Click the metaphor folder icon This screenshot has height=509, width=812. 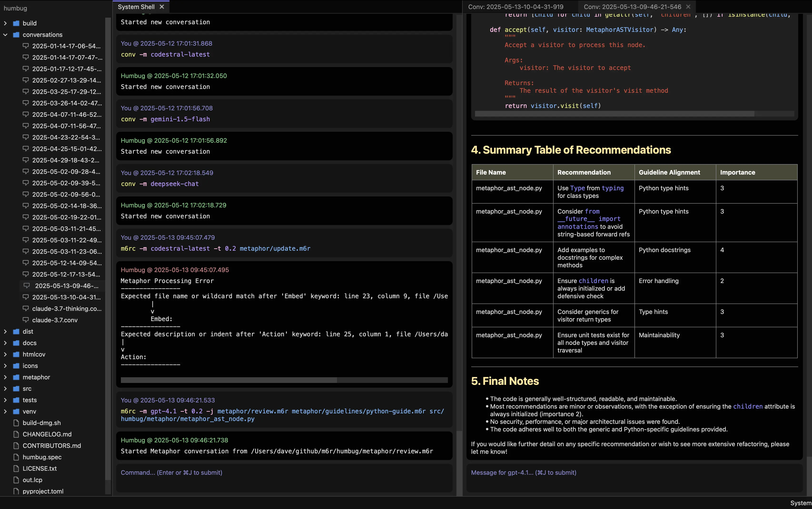16,377
